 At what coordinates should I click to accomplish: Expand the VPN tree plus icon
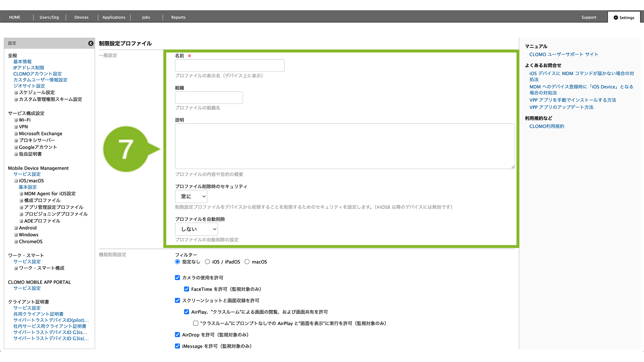click(16, 127)
